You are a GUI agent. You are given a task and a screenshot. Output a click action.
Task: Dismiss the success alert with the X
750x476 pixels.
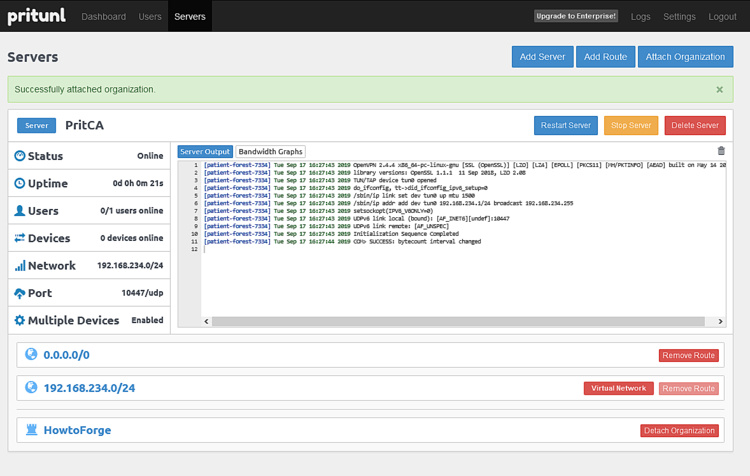(719, 89)
